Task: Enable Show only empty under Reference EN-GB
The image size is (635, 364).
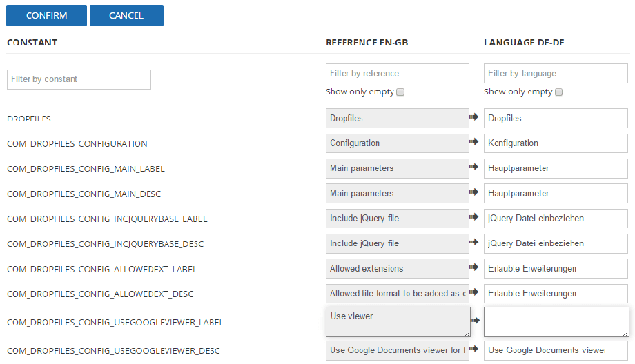Action: click(x=400, y=92)
